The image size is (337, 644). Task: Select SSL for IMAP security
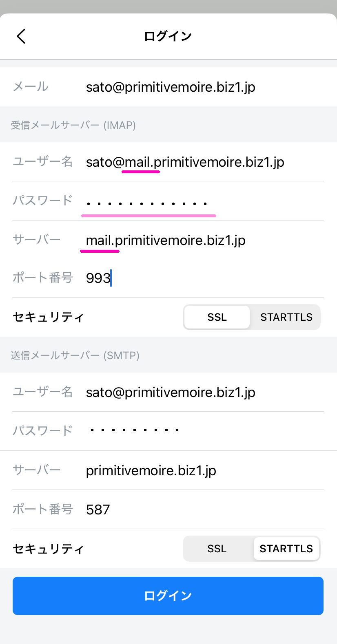point(217,317)
